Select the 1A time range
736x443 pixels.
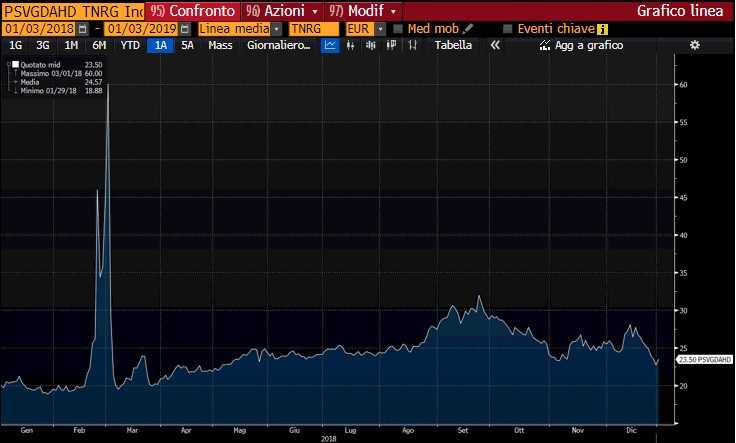pos(161,45)
